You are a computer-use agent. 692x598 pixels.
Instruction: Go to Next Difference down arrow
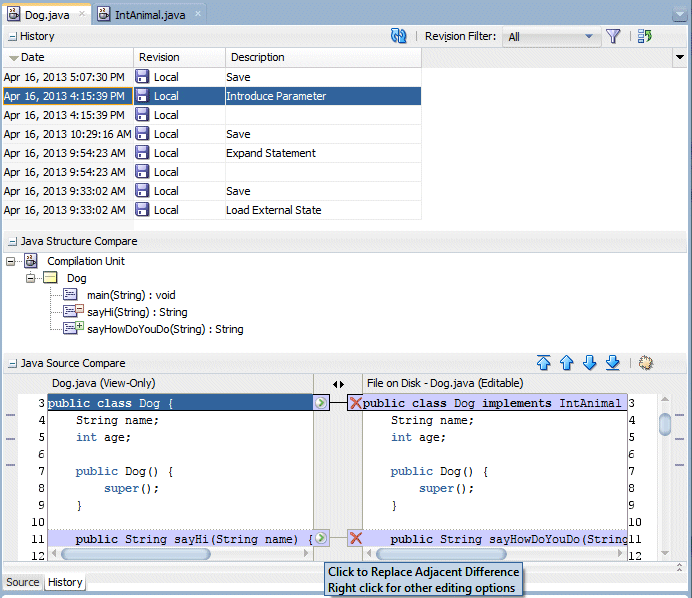tap(590, 363)
